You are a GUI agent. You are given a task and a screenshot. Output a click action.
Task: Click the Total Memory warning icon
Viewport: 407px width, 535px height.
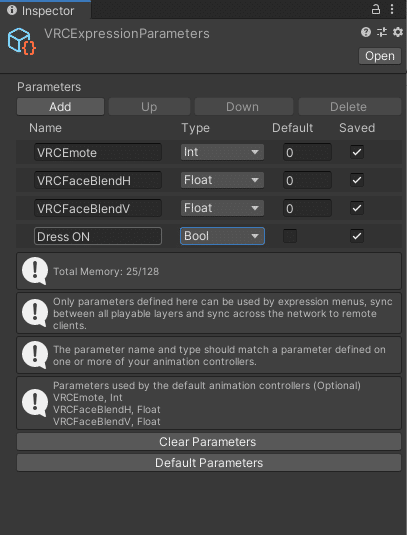pos(35,271)
